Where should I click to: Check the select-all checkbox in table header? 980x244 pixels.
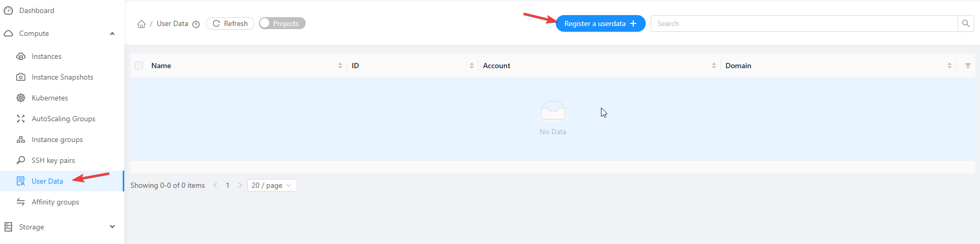point(139,66)
